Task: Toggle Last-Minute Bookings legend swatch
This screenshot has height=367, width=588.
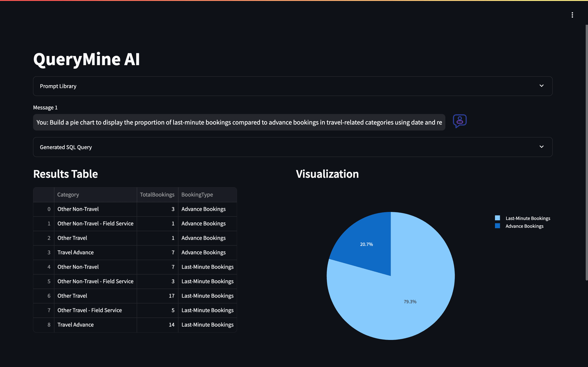Action: [x=497, y=218]
